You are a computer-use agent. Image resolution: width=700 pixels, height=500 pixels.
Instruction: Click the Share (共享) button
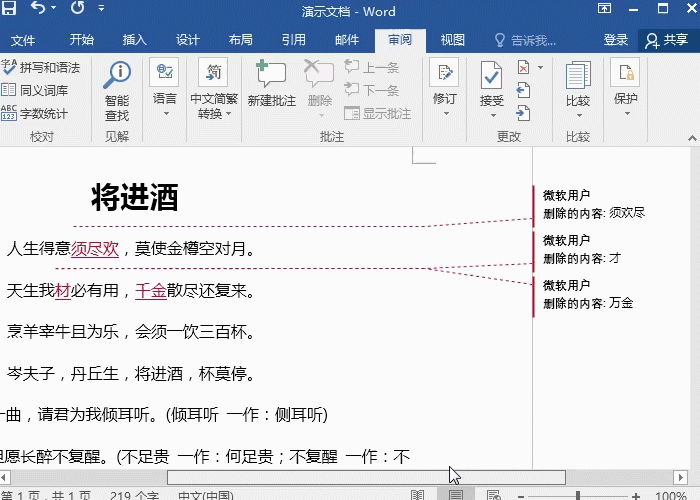click(667, 40)
